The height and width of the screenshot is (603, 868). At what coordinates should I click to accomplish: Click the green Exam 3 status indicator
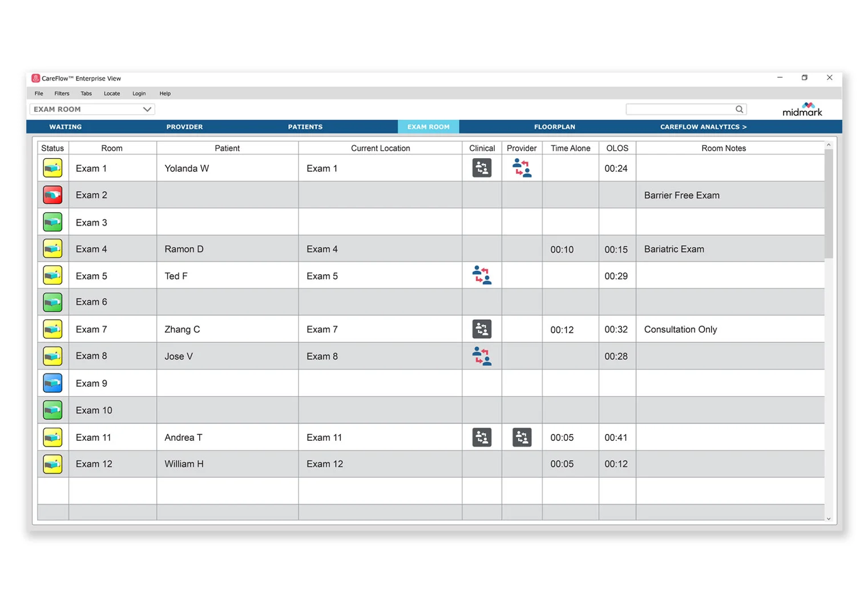[53, 222]
